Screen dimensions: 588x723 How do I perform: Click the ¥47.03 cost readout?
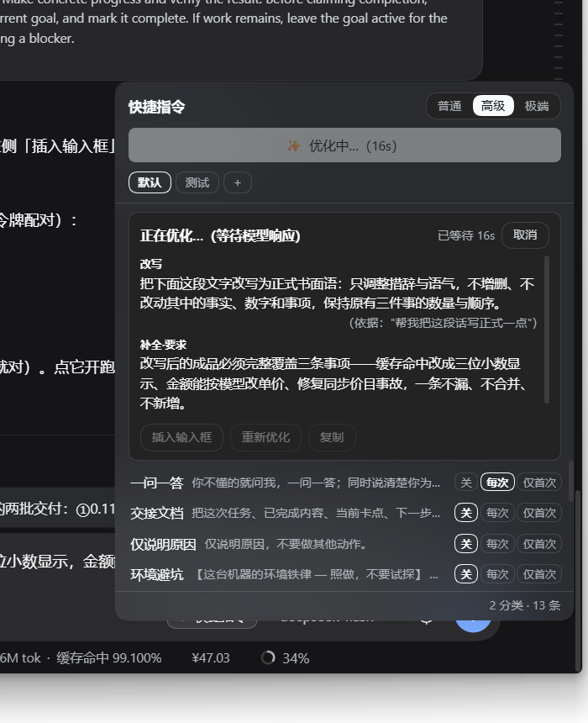click(211, 658)
